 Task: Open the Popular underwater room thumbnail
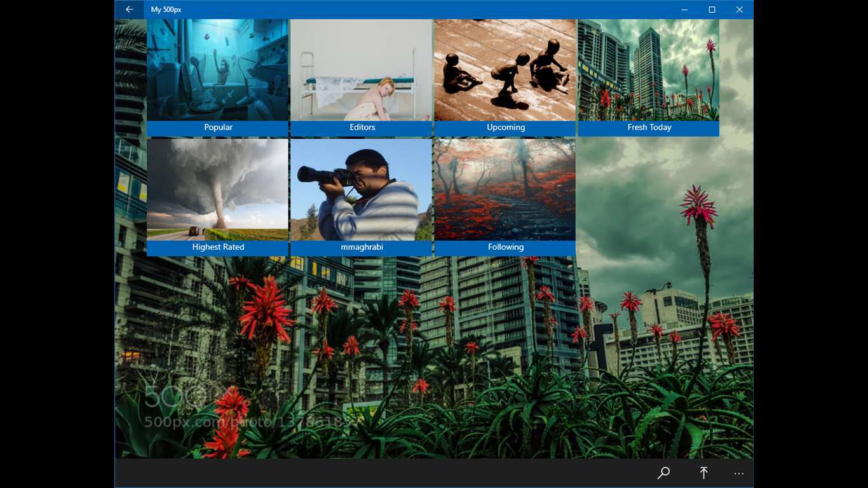(217, 70)
